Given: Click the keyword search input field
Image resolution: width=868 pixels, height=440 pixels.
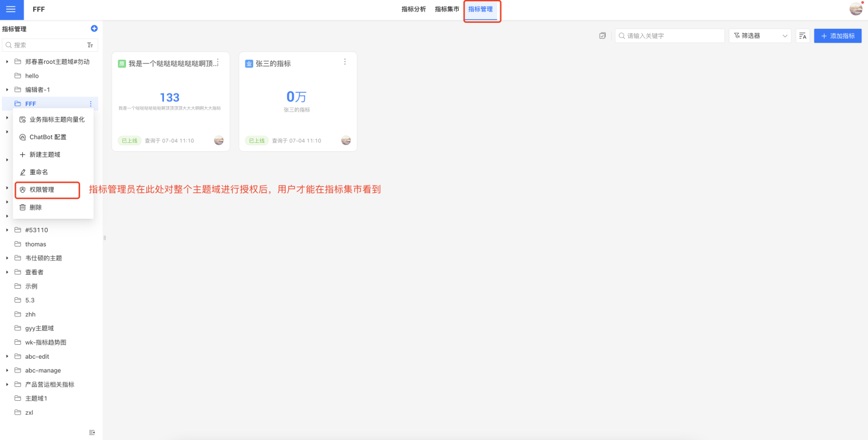Looking at the screenshot, I should (x=672, y=36).
